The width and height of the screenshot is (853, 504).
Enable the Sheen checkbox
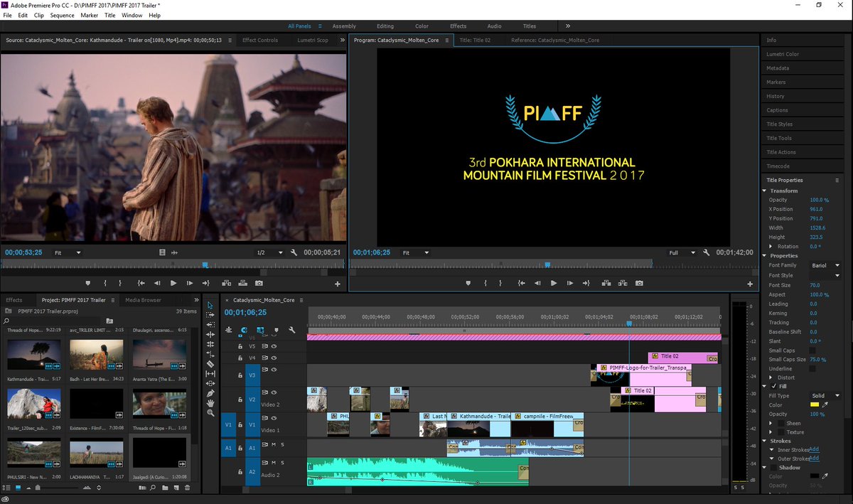[780, 423]
